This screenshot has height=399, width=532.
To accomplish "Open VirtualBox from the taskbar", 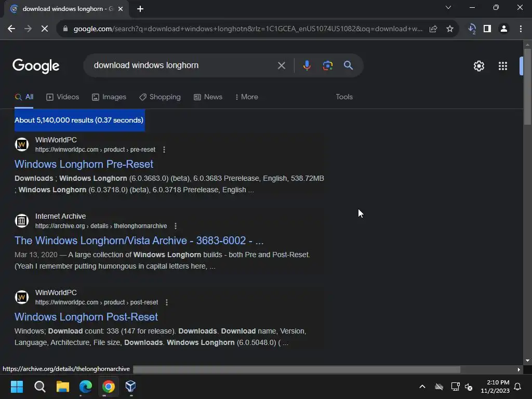I will (x=130, y=387).
